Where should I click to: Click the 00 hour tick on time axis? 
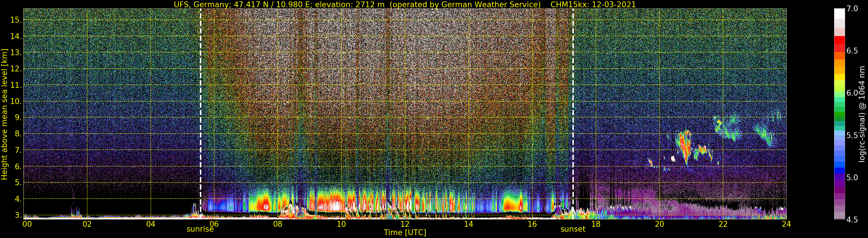pos(27,224)
